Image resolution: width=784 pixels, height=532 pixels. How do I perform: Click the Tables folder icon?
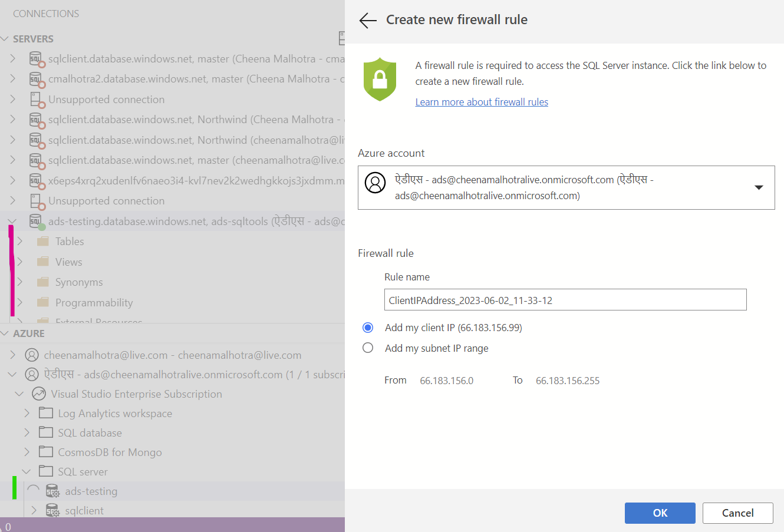click(x=44, y=242)
